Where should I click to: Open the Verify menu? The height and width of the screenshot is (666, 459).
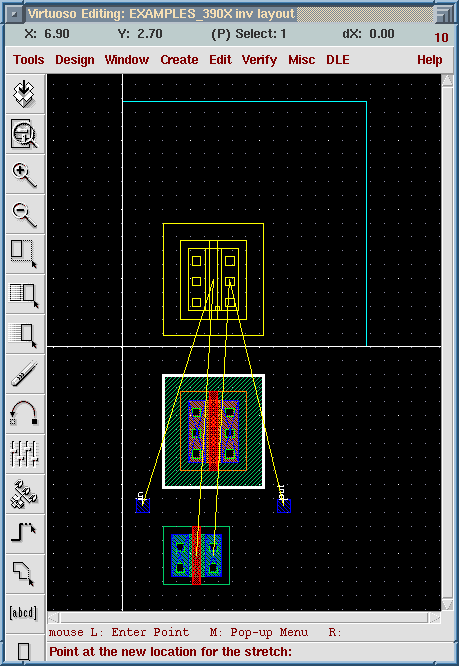point(259,60)
